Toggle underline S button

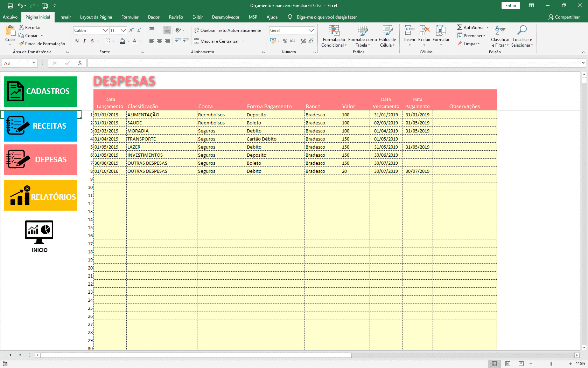[x=92, y=41]
